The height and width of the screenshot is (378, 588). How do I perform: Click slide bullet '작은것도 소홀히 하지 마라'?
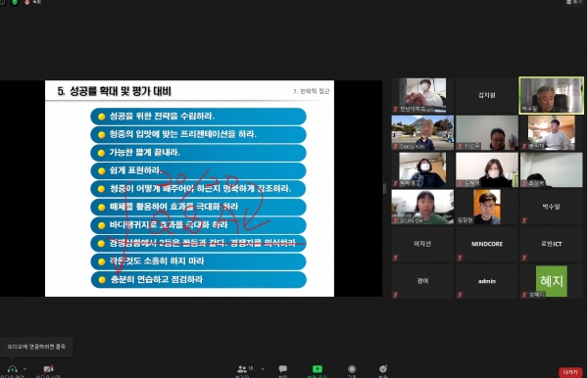tap(198, 261)
